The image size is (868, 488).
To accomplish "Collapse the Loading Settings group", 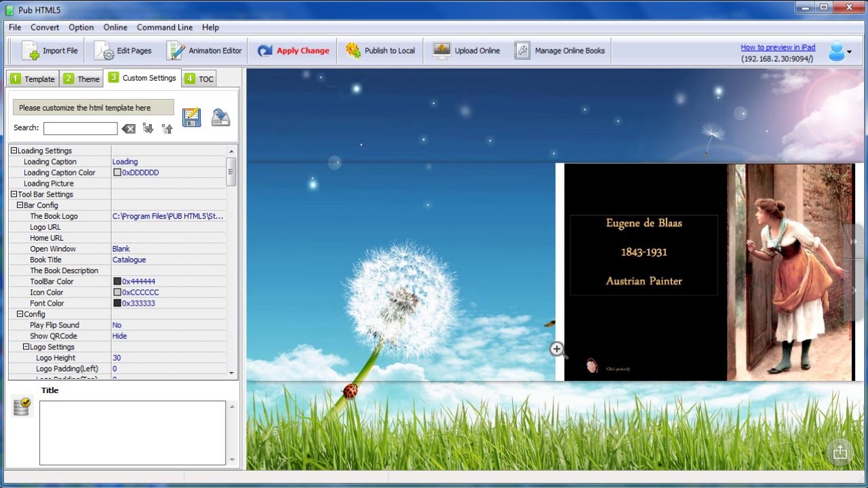I will (14, 150).
